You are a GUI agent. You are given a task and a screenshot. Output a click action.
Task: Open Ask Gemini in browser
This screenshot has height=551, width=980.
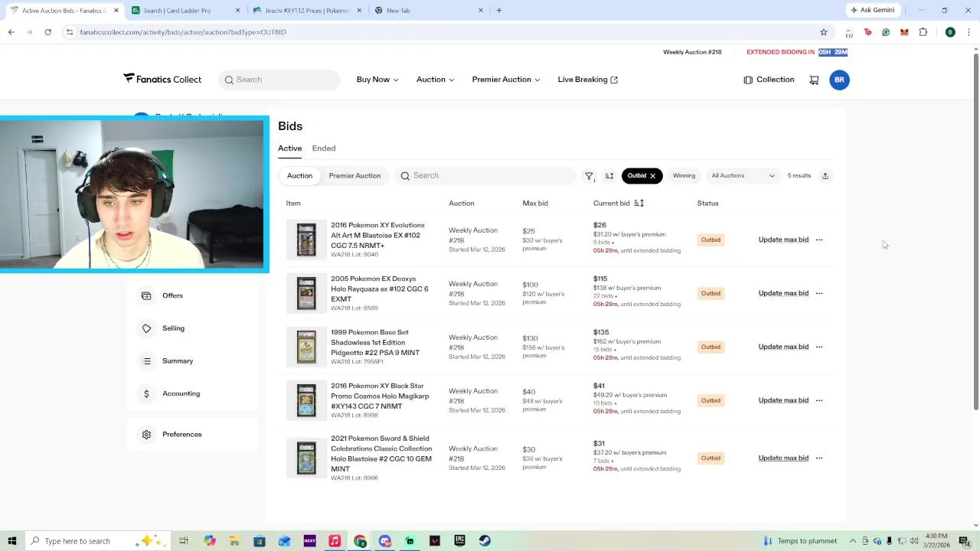872,10
